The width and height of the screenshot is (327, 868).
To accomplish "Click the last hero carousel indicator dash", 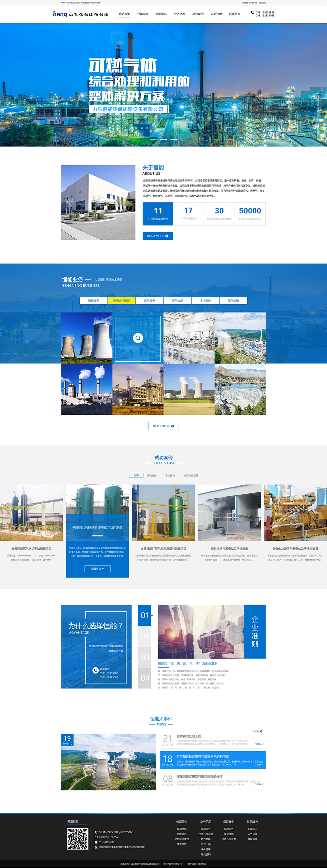I will point(174,139).
